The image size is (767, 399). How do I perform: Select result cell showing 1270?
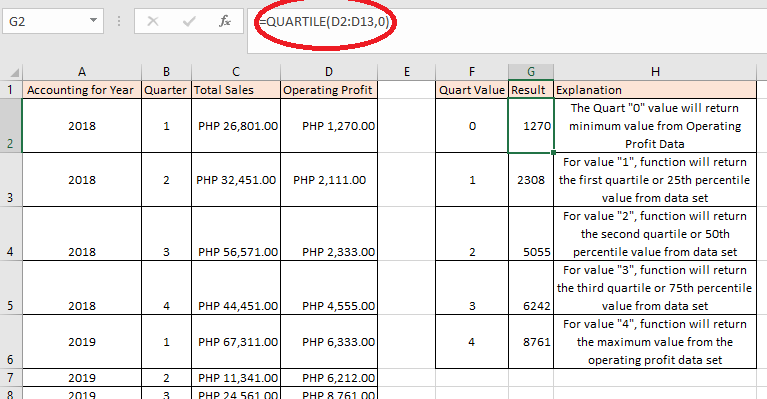coord(531,126)
